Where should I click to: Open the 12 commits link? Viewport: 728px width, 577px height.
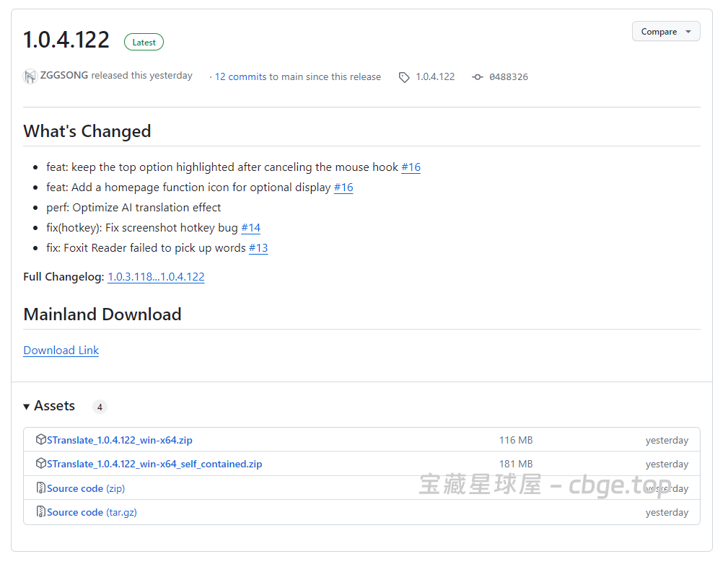[x=240, y=76]
